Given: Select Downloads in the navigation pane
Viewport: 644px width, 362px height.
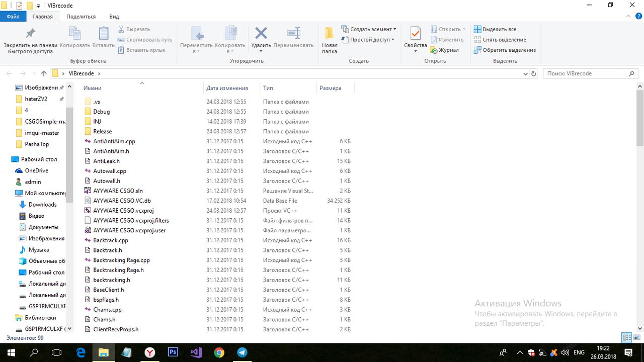Looking at the screenshot, I should pyautogui.click(x=42, y=205).
